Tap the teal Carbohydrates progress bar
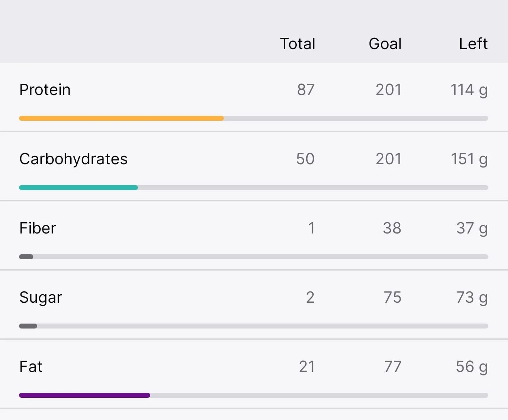The image size is (508, 420). coord(254,188)
